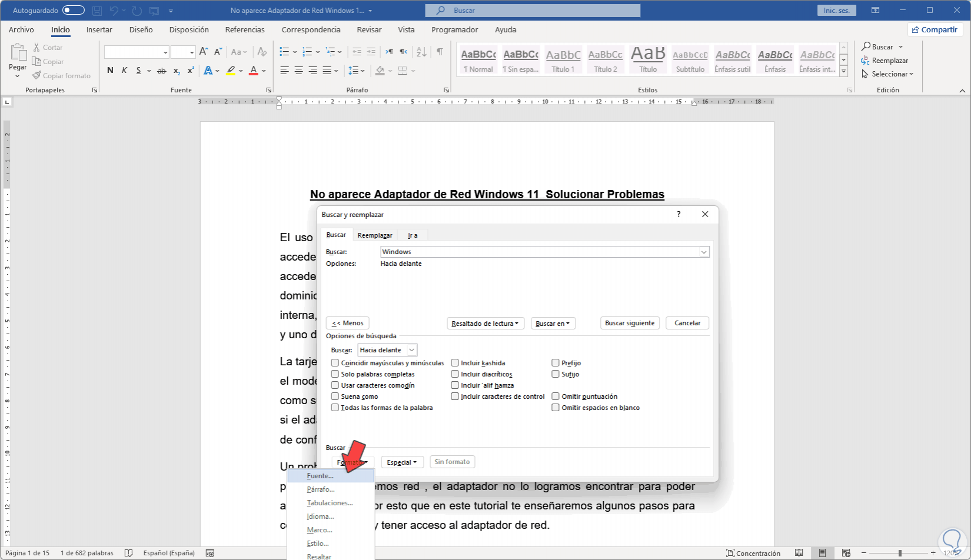Expand the Buscar en dropdown
The width and height of the screenshot is (971, 560).
[x=553, y=324]
